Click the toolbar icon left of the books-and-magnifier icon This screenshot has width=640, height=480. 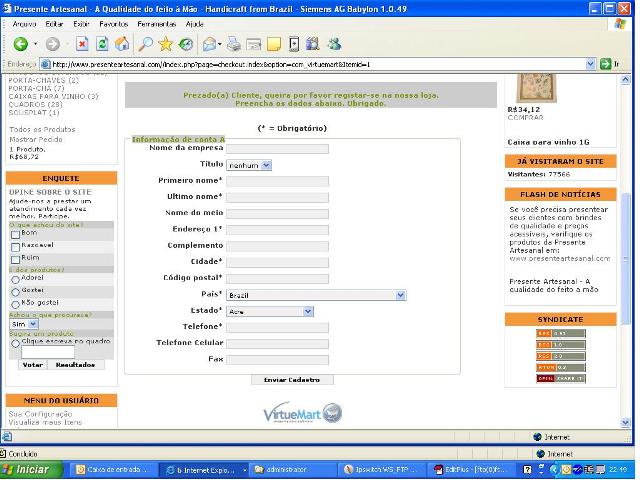click(x=293, y=44)
